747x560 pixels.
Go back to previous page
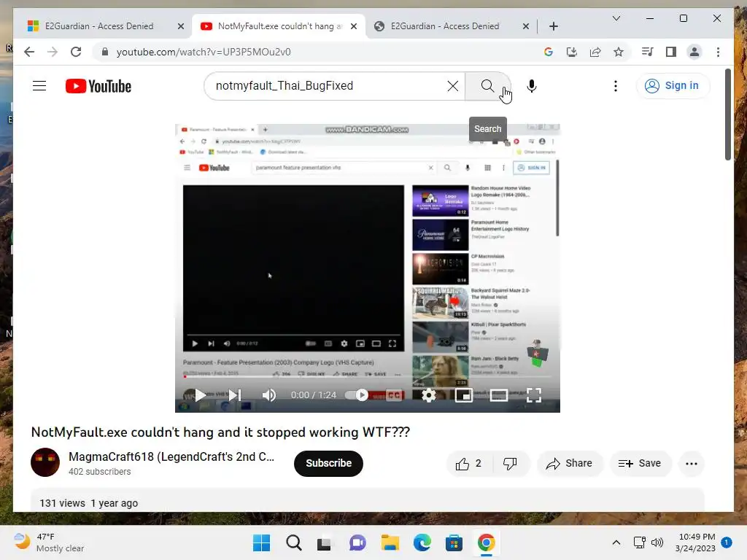(x=29, y=52)
